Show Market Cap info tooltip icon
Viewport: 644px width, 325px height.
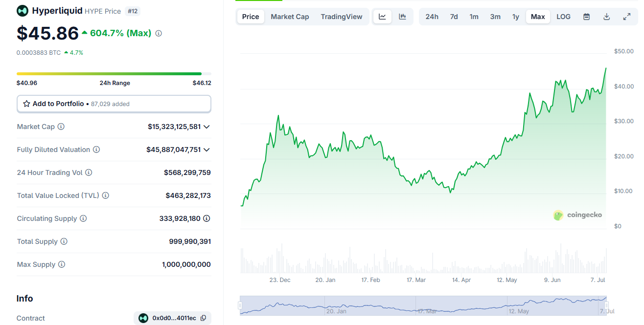(61, 127)
